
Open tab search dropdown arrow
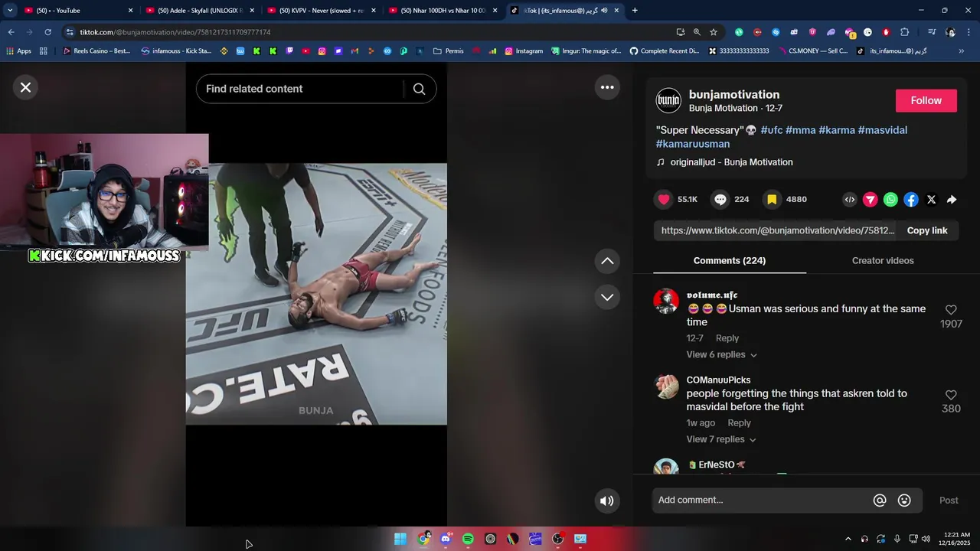[x=10, y=11]
